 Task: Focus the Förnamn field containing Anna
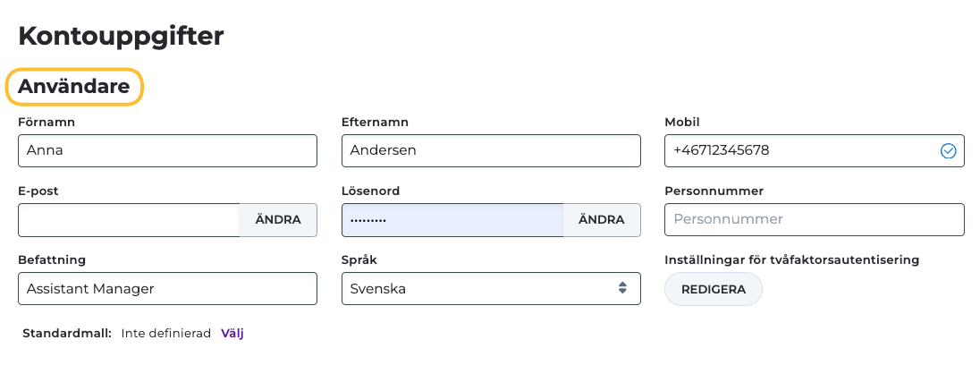[167, 150]
